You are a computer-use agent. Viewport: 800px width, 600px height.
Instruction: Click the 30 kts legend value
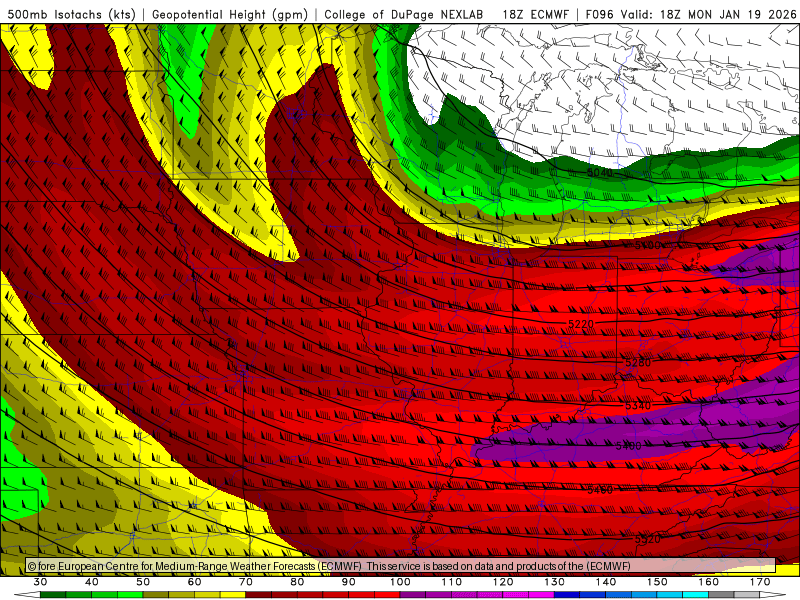40,582
